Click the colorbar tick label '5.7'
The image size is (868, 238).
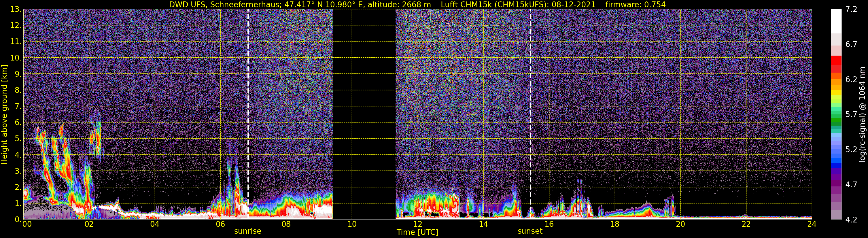coord(851,115)
